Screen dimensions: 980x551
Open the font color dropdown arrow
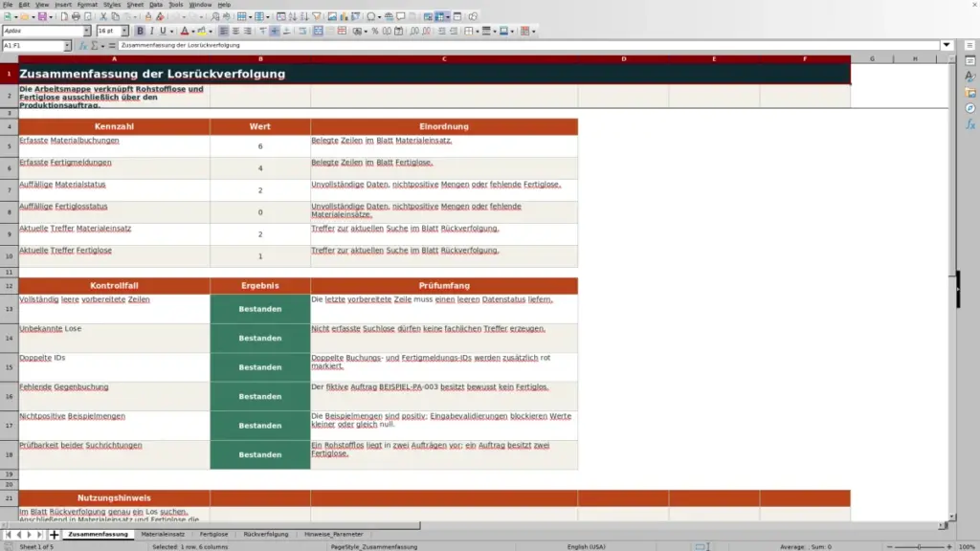pos(193,32)
